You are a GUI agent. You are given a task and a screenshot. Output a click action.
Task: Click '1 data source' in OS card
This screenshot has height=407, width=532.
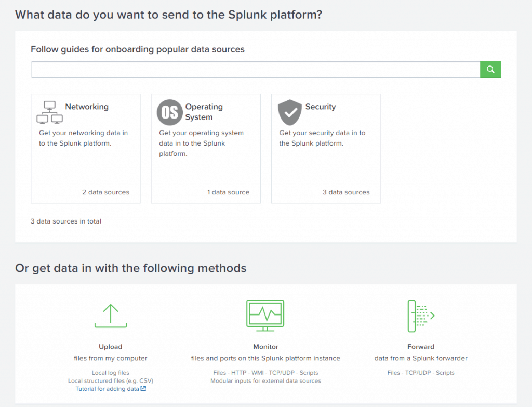click(229, 192)
